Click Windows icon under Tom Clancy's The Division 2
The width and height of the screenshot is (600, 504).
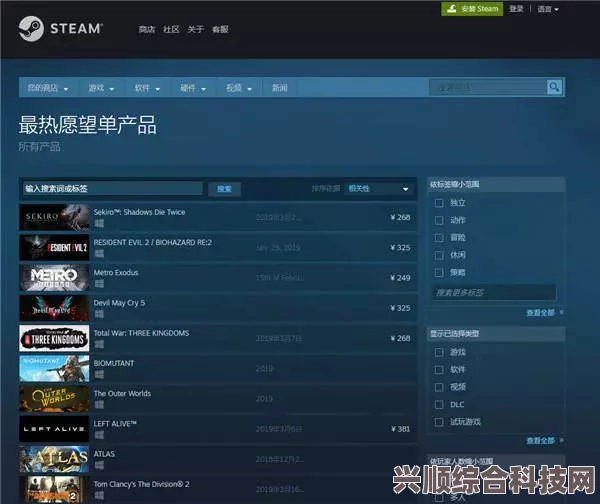tap(99, 495)
